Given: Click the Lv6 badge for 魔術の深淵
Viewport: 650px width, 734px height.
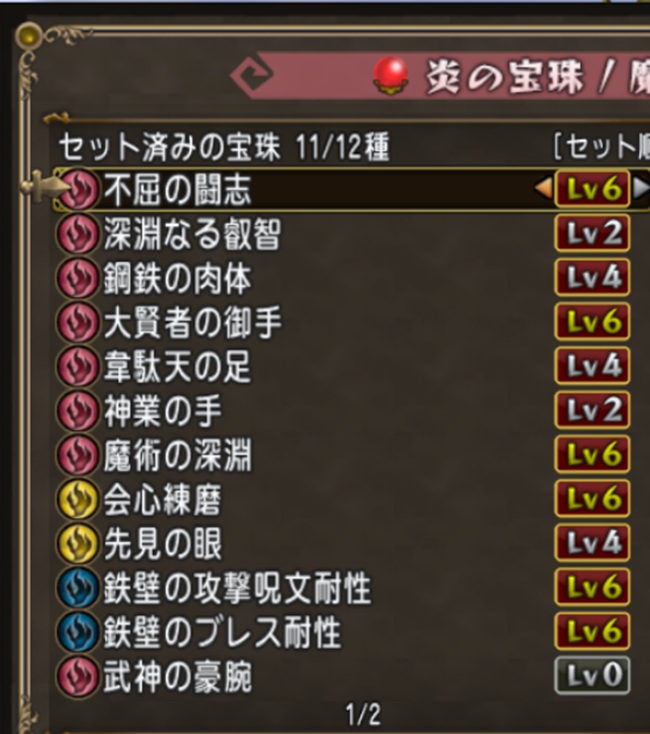Looking at the screenshot, I should click(x=592, y=455).
